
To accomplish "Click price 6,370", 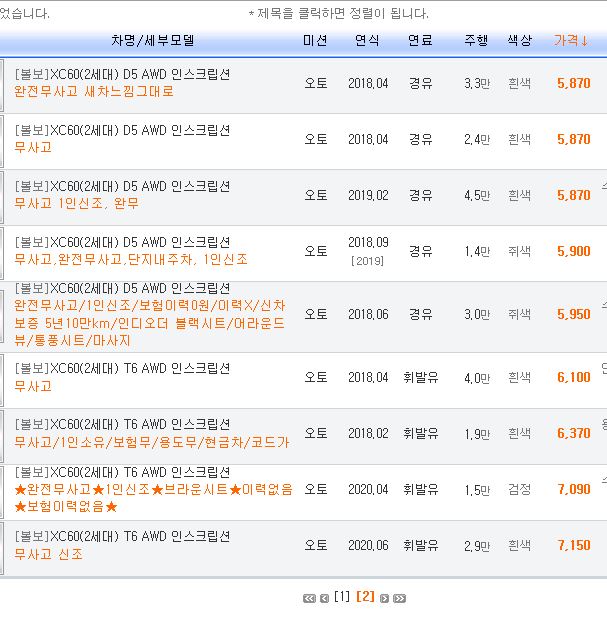I will tap(574, 433).
